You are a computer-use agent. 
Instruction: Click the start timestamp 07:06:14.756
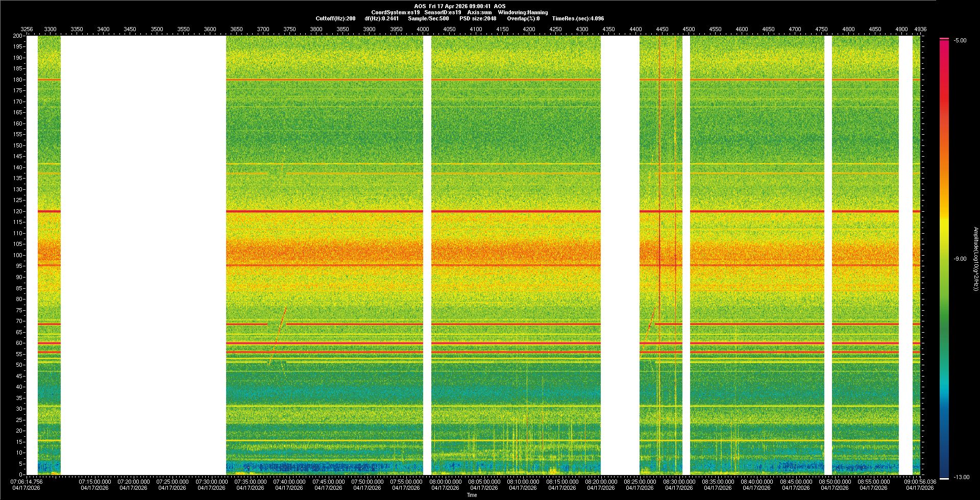click(x=28, y=482)
